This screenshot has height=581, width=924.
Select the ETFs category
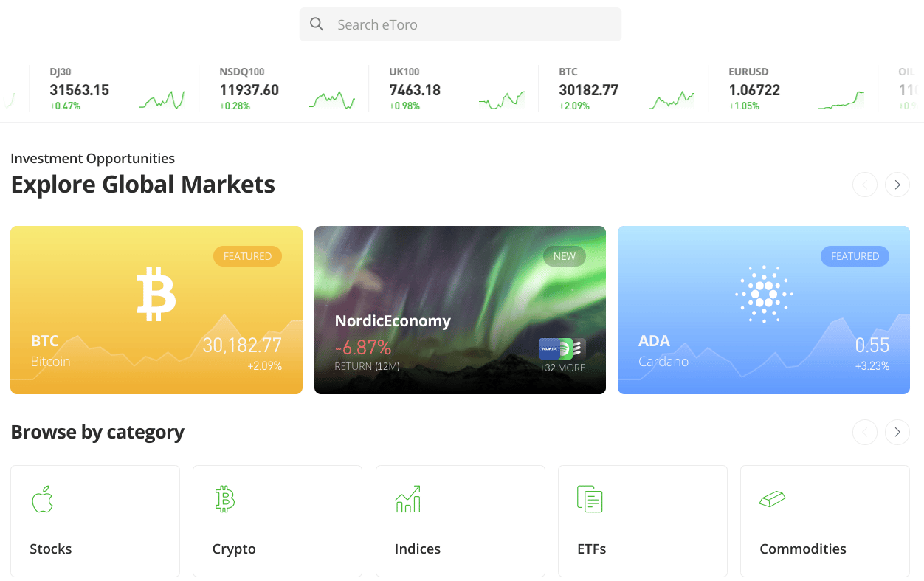[x=643, y=521]
